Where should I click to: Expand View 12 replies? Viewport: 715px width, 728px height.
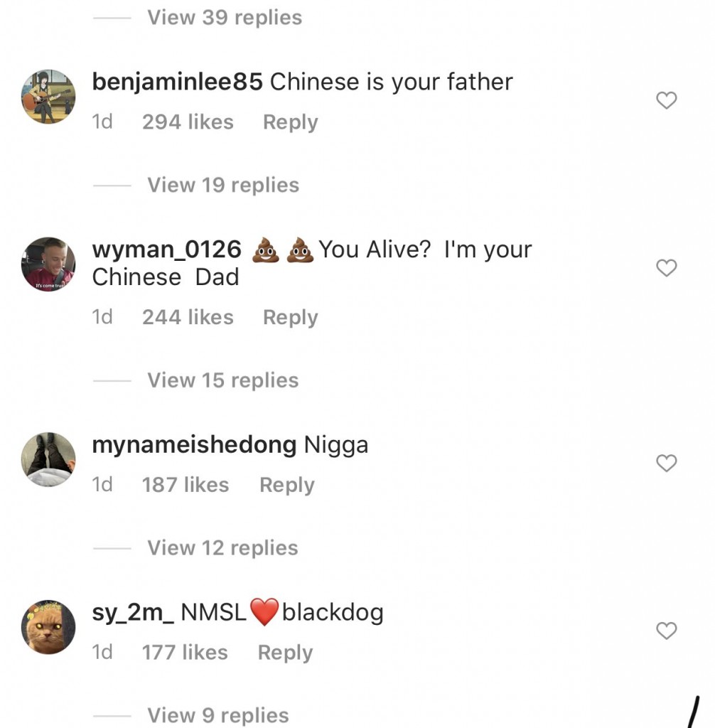[x=223, y=548]
